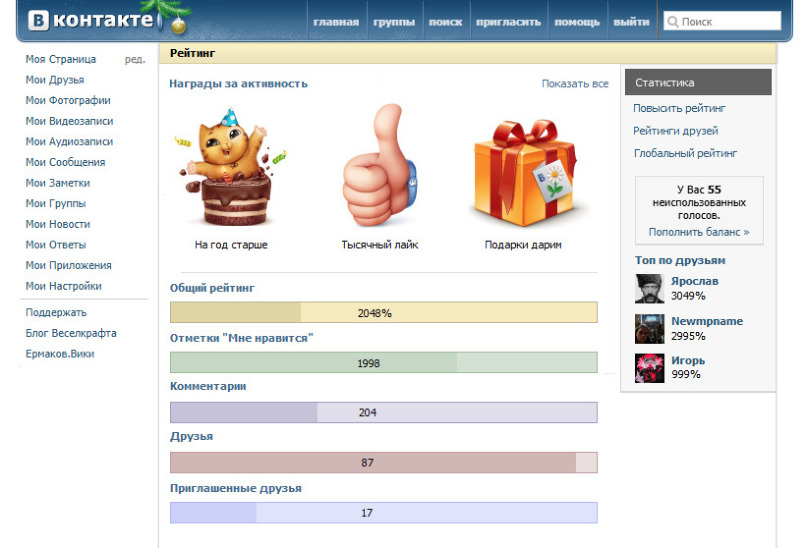Click the На год старше caption
The image size is (807, 548).
231,245
